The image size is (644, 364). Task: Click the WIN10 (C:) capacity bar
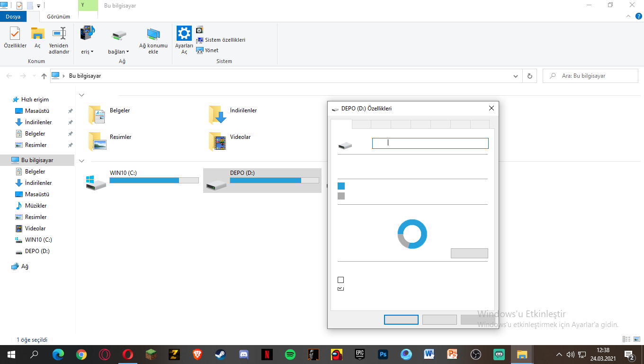(x=154, y=181)
